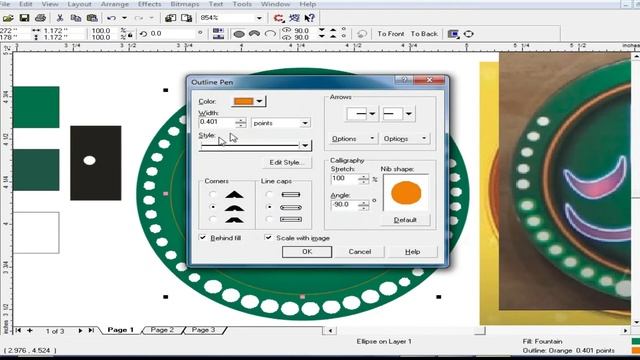Click the horizontal mirror button

[218, 31]
